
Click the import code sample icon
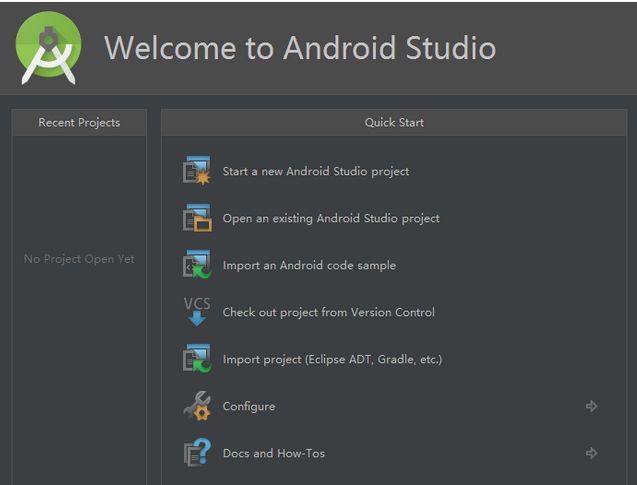[197, 264]
